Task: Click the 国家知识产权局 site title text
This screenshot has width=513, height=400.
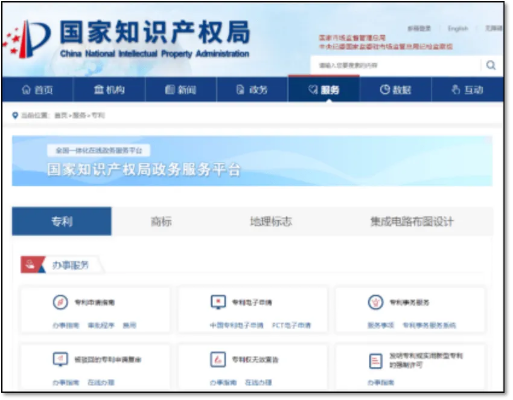Action: 155,32
